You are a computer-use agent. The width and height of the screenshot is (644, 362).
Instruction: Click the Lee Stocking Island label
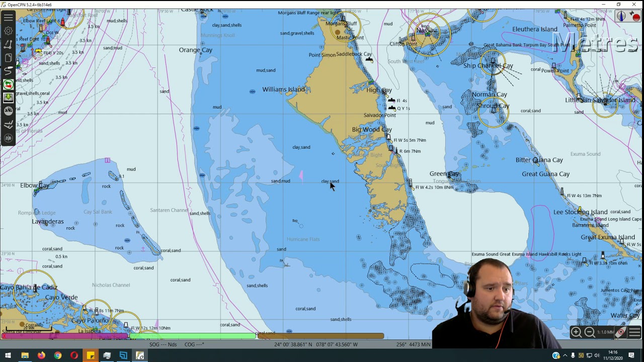(580, 212)
